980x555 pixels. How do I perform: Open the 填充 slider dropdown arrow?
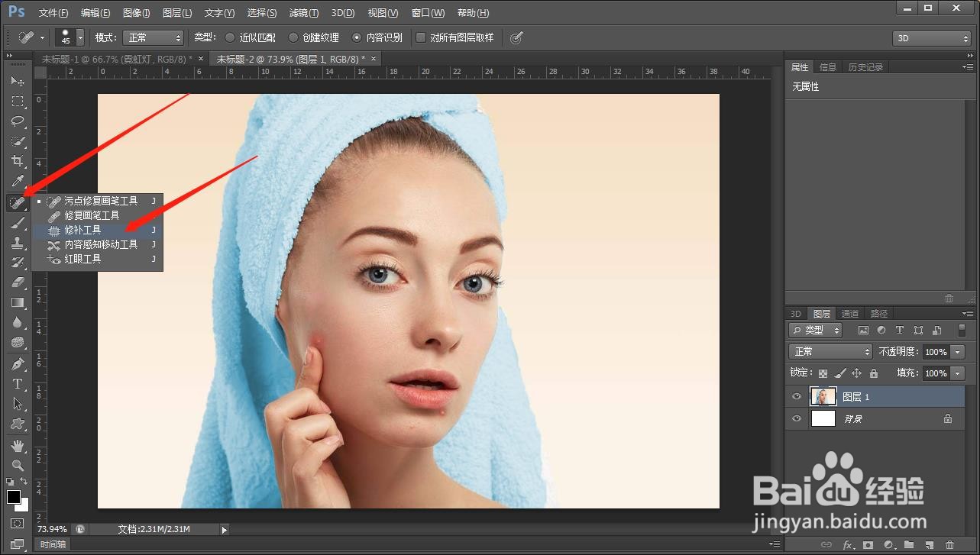tap(957, 373)
